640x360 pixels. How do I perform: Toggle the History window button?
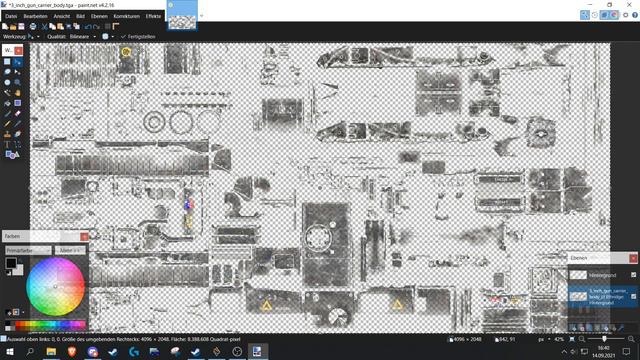(595, 15)
